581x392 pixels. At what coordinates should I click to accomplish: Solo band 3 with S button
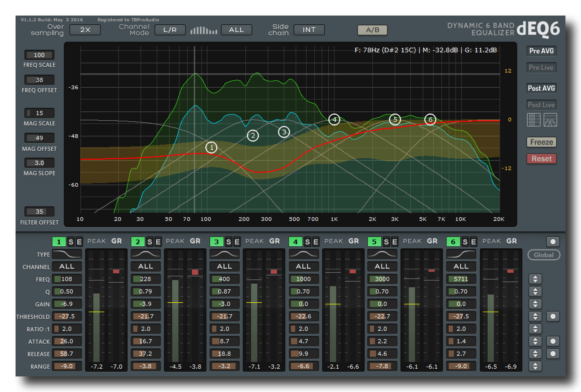(228, 242)
